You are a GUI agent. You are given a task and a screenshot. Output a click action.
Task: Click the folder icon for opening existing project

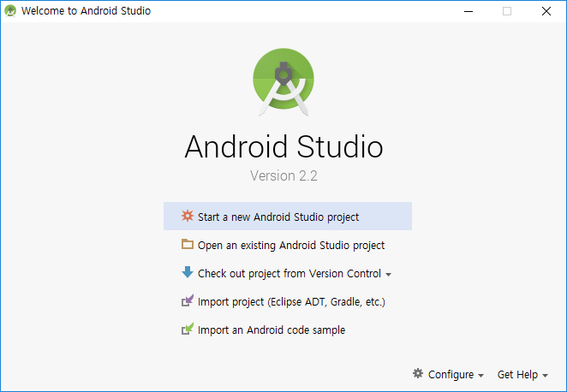tap(188, 244)
